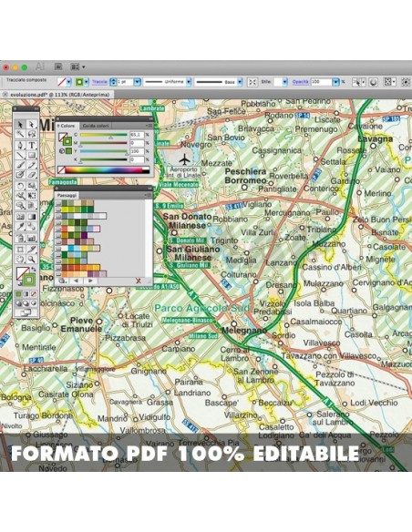
Task: Click the C cyan slider in Colore panel
Action: 104,135
